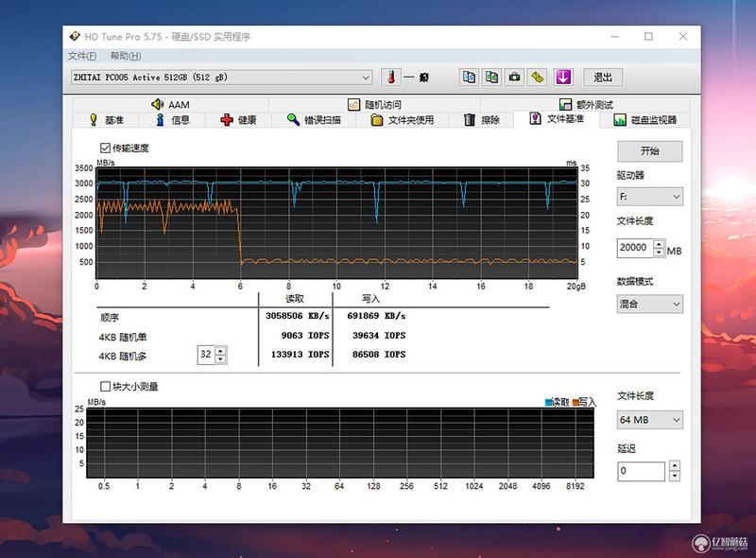Click the orange 写入 legend swatch
756x558 pixels.
tap(576, 402)
